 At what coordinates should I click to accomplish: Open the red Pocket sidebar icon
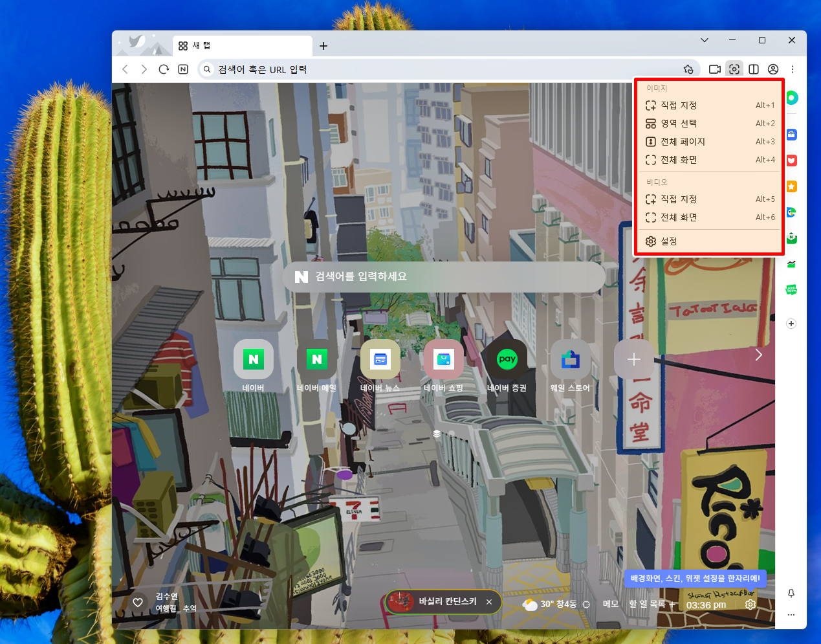pyautogui.click(x=791, y=161)
